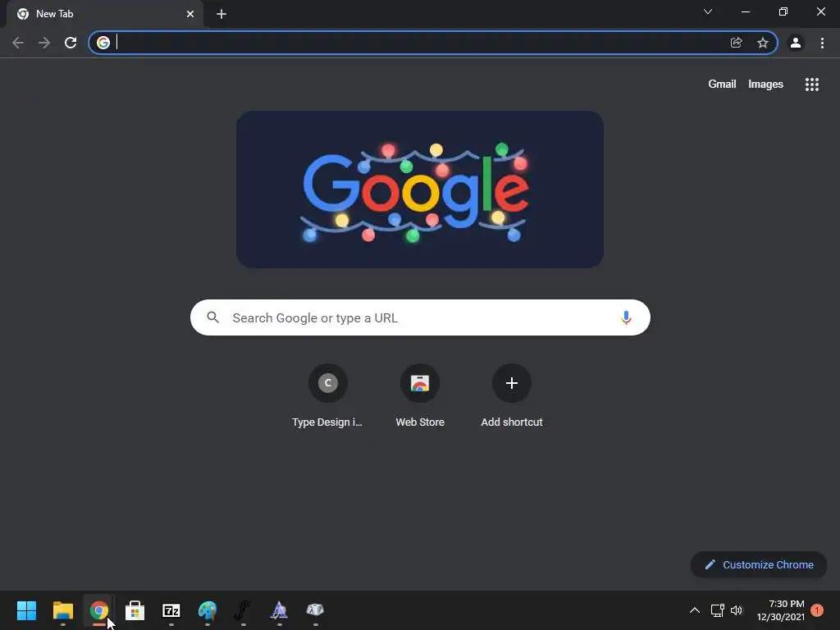Image resolution: width=840 pixels, height=630 pixels.
Task: Click the forward navigation arrow
Action: pyautogui.click(x=44, y=43)
